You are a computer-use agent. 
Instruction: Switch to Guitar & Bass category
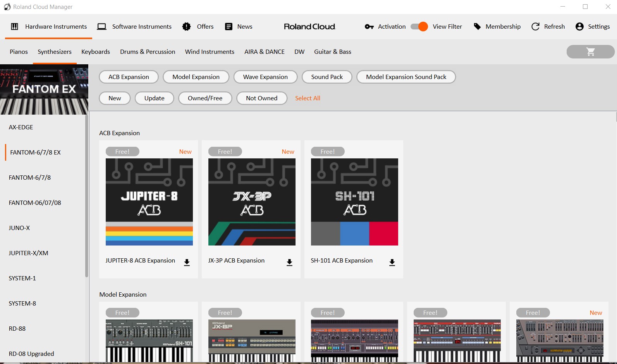[x=333, y=52]
